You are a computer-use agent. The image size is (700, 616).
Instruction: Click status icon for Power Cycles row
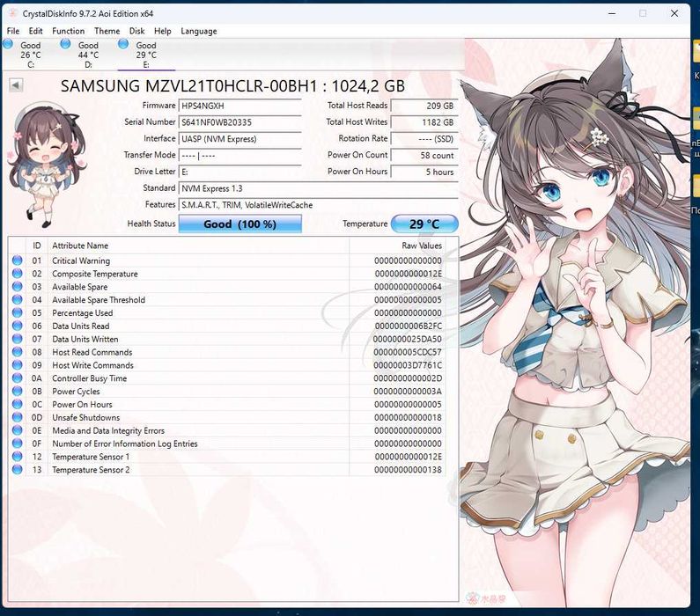tap(18, 391)
